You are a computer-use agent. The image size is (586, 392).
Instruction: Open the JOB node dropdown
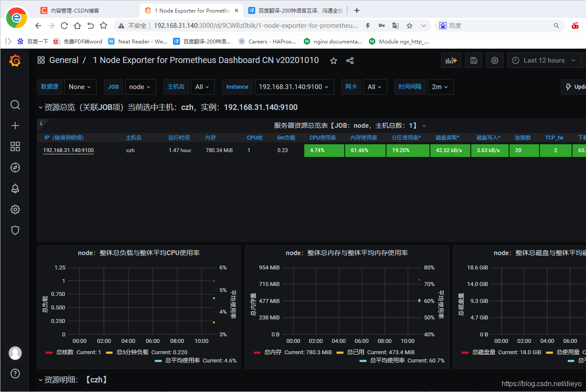coord(140,87)
